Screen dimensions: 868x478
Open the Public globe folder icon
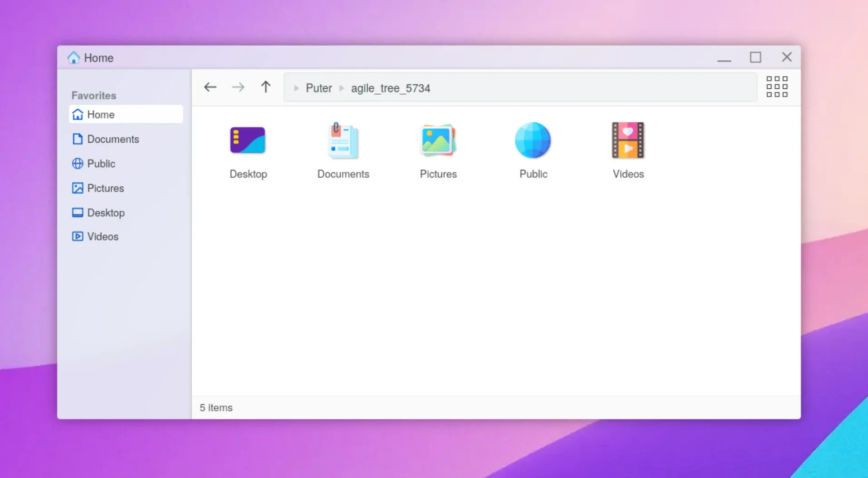point(533,140)
